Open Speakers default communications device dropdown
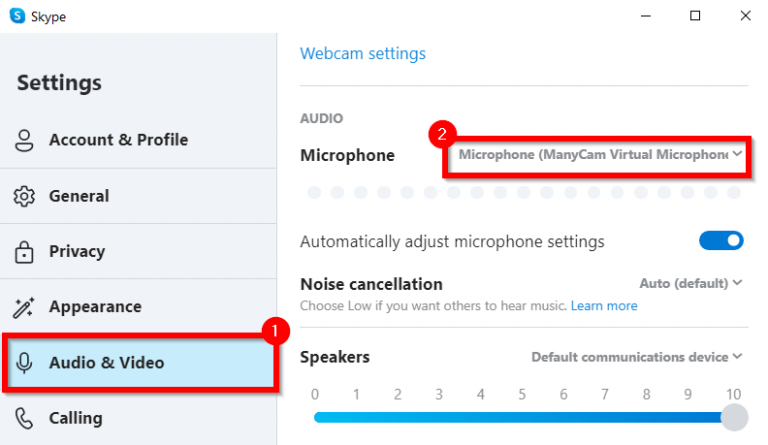Viewport: 768px width, 445px height. click(637, 357)
